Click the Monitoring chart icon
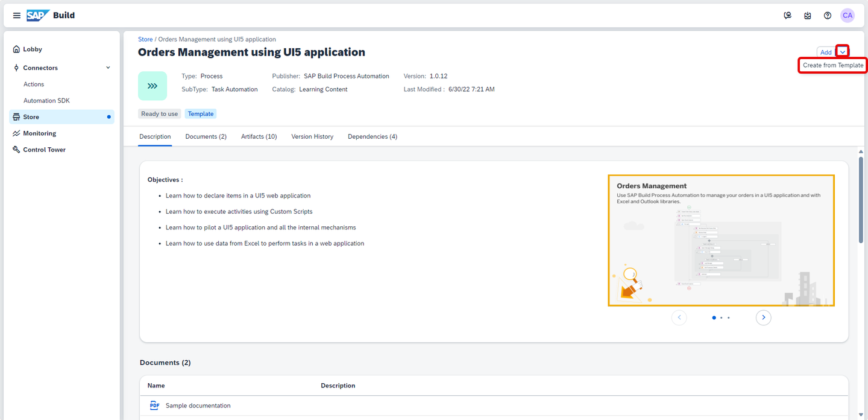 pos(16,133)
